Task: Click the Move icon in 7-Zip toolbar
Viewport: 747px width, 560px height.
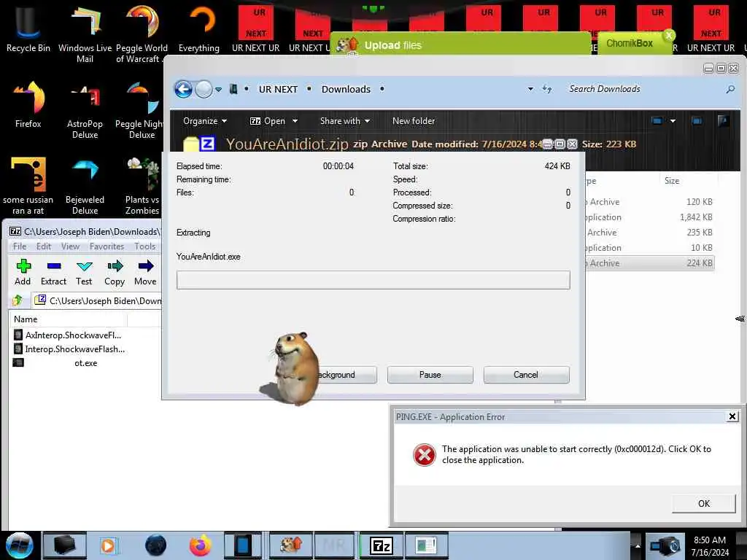Action: point(145,273)
